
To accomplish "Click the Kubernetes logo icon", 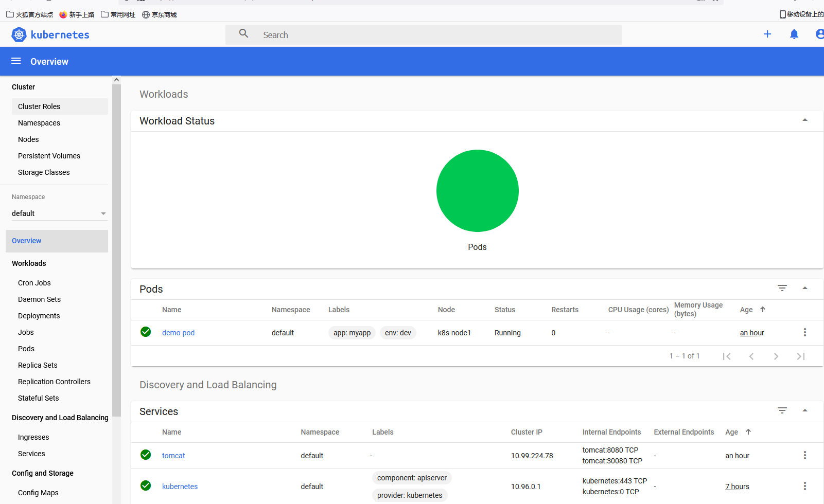I will click(x=19, y=34).
